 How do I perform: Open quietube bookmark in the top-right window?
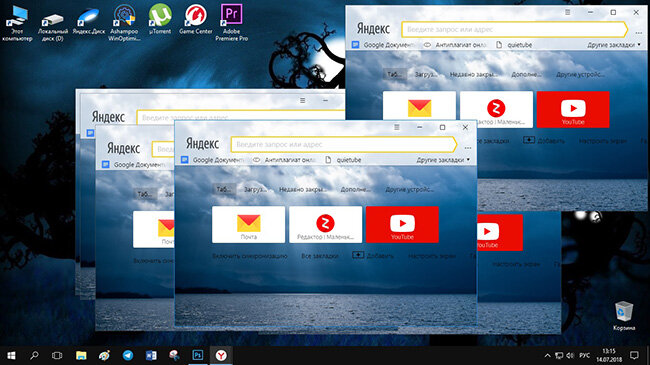pyautogui.click(x=514, y=45)
